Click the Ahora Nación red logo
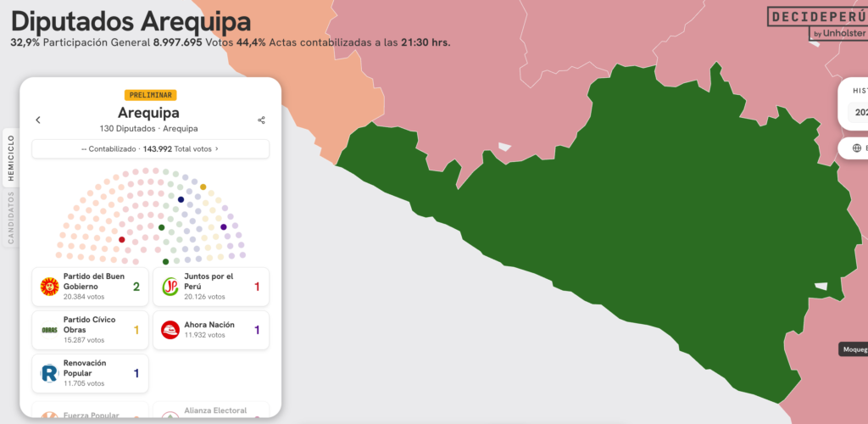This screenshot has width=868, height=424. click(x=170, y=330)
